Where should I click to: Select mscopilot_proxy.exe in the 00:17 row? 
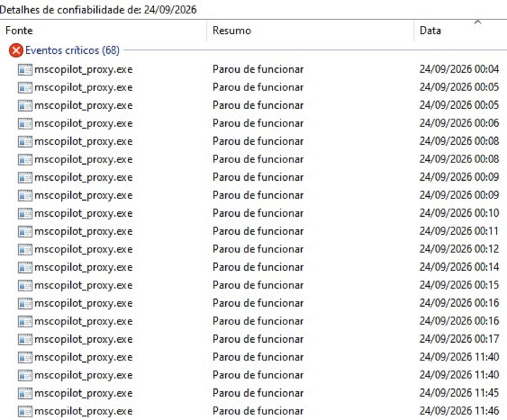click(83, 339)
